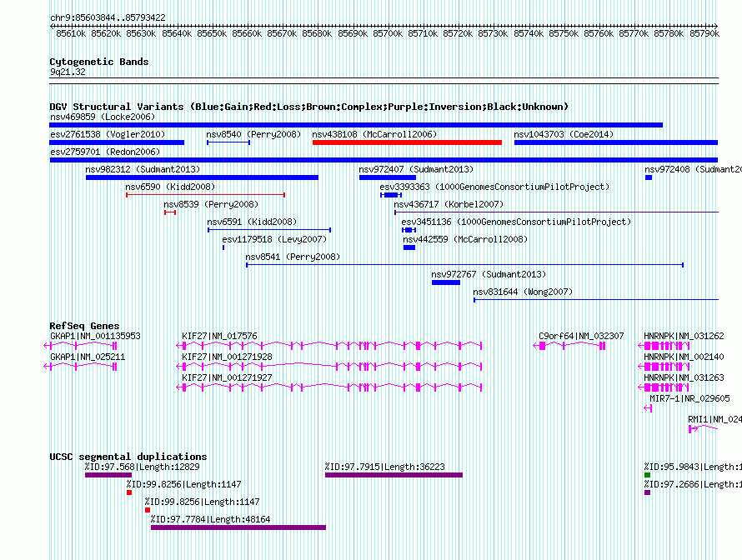The width and height of the screenshot is (742, 560).
Task: Open nsv436717 (Korbel2007) inversion label
Action: [449, 204]
